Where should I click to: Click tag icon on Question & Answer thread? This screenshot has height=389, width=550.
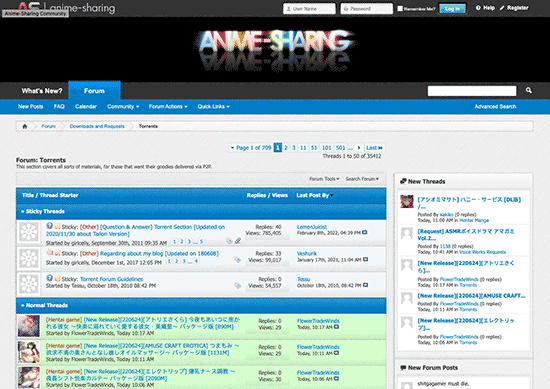coord(229,241)
